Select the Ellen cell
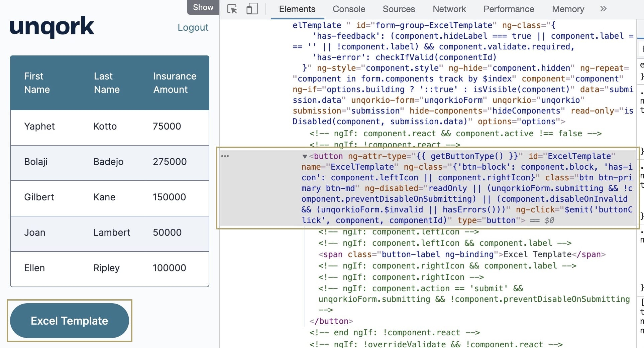The width and height of the screenshot is (644, 348). pos(34,268)
